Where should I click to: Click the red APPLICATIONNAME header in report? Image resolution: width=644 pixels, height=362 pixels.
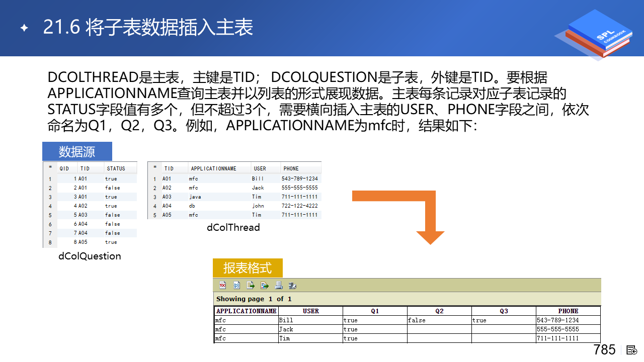pyautogui.click(x=246, y=311)
